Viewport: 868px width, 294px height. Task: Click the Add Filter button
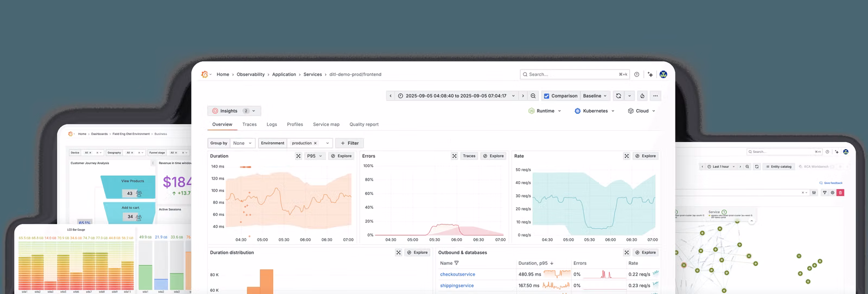click(x=349, y=143)
